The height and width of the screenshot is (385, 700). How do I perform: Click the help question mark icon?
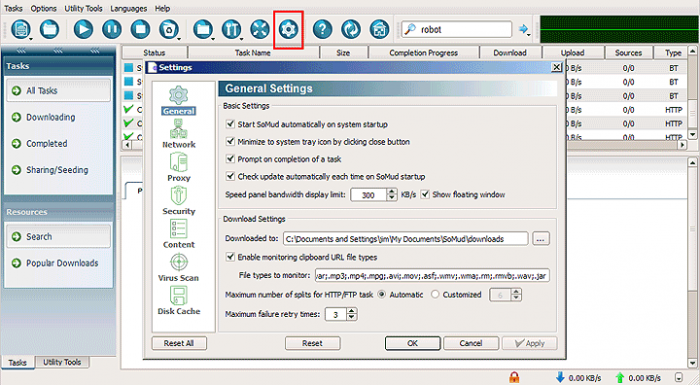[x=322, y=29]
